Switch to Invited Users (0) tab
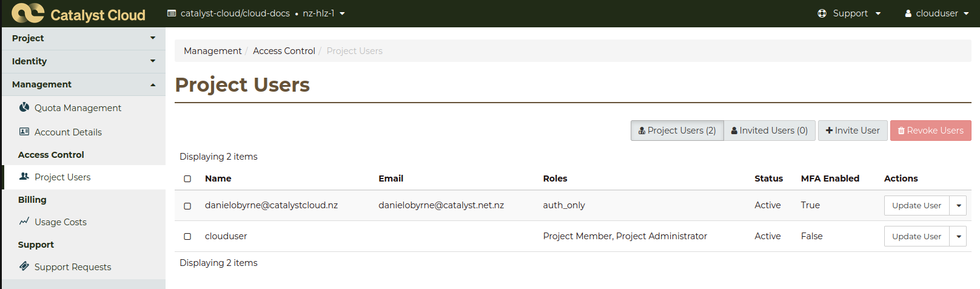This screenshot has width=980, height=289. [770, 131]
